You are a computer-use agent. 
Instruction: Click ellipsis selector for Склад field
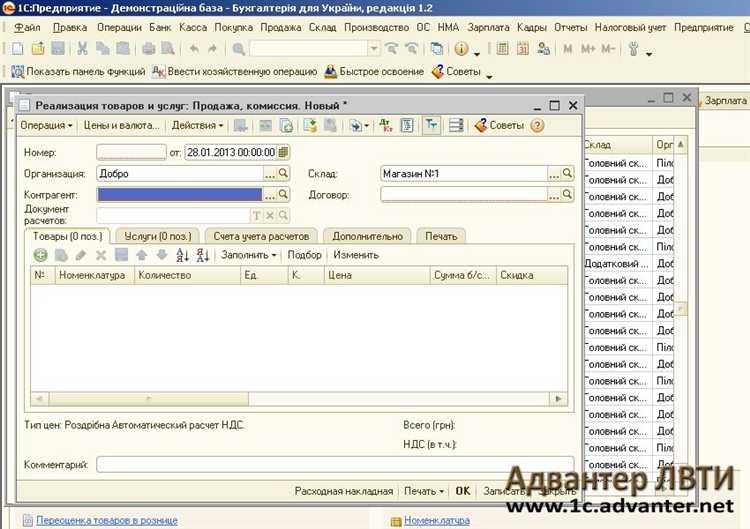coord(554,173)
